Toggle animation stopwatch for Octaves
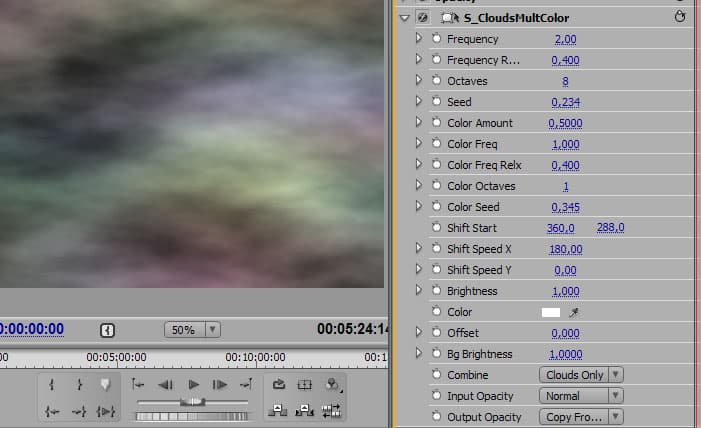Viewport: 701px width, 428px height. pyautogui.click(x=436, y=81)
